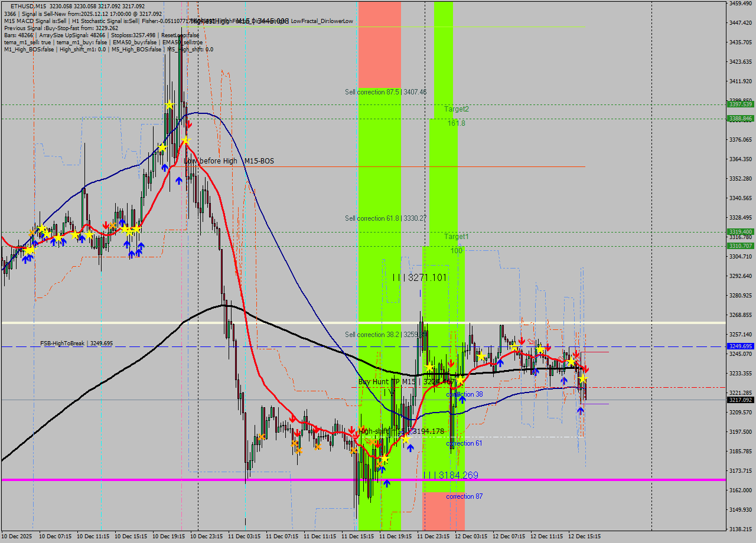756x543 pixels.
Task: Click the double blue up arrows near 10 Dec 07:15
Action: [x=28, y=258]
